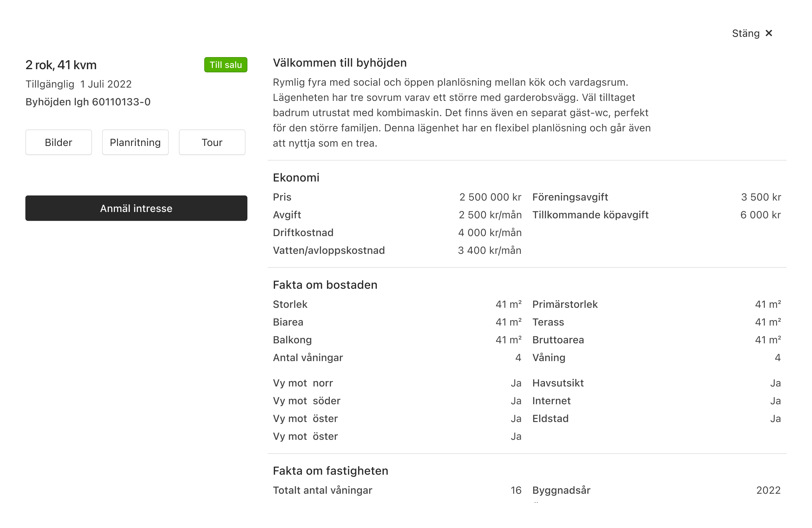Viewport: 812px width, 528px height.
Task: Open the Planritning floor plan button
Action: coord(135,142)
